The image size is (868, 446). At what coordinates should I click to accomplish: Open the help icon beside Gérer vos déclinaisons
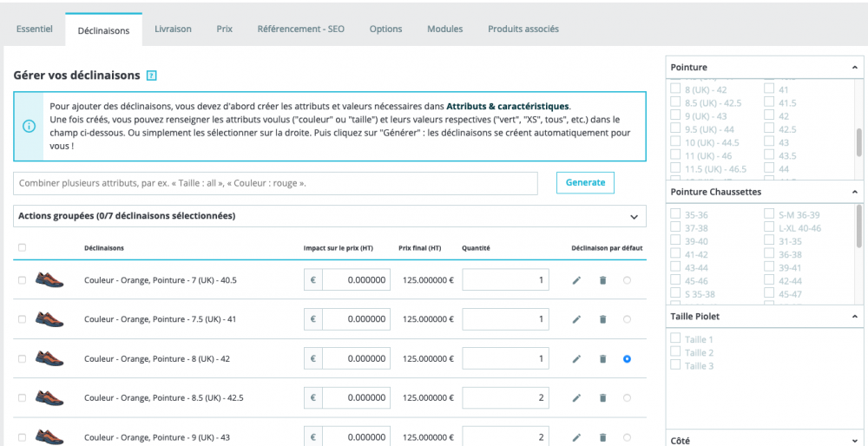[152, 75]
